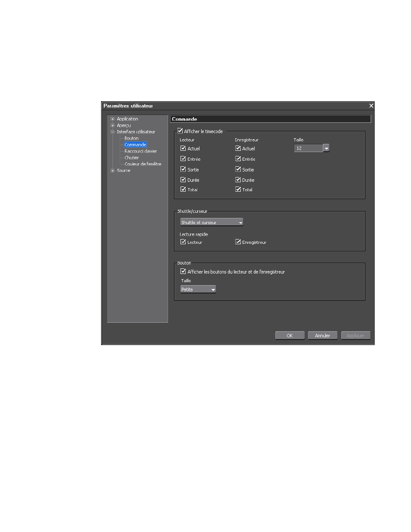The height and width of the screenshot is (532, 411).
Task: Uncheck Enregistreur Total timecode
Action: (x=238, y=189)
